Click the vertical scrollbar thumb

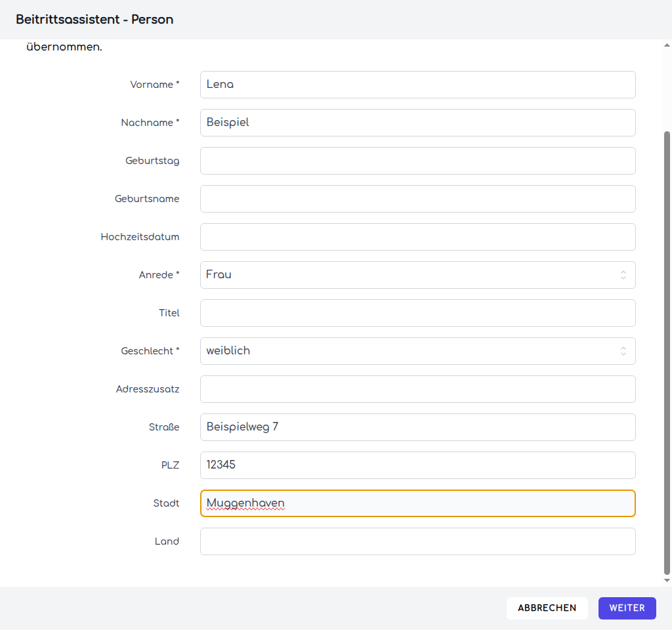(667, 352)
